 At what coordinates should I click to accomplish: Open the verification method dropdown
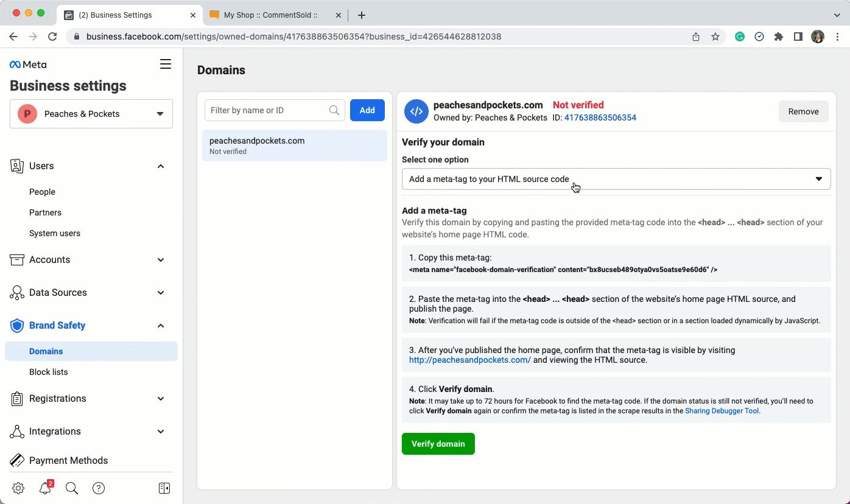pyautogui.click(x=616, y=179)
